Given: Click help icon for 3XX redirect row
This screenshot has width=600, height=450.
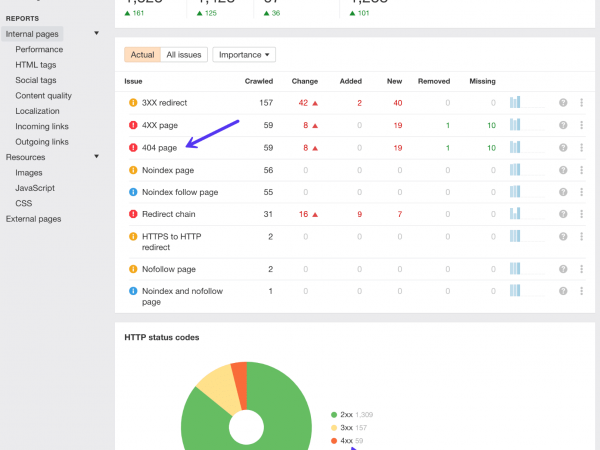Looking at the screenshot, I should point(563,102).
